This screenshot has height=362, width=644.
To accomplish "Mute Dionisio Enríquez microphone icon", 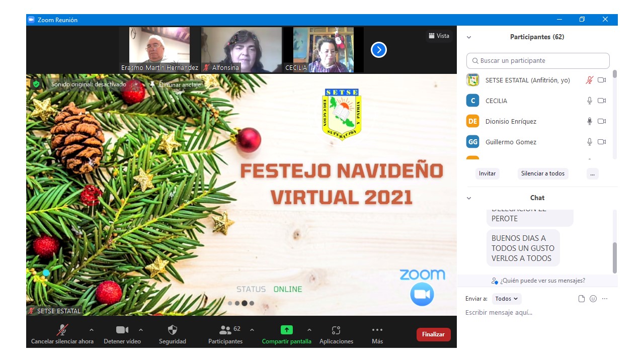I will coord(590,121).
